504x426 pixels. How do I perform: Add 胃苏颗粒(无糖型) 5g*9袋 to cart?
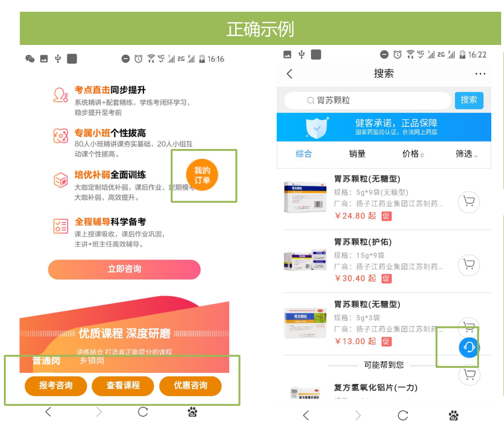pos(469,202)
